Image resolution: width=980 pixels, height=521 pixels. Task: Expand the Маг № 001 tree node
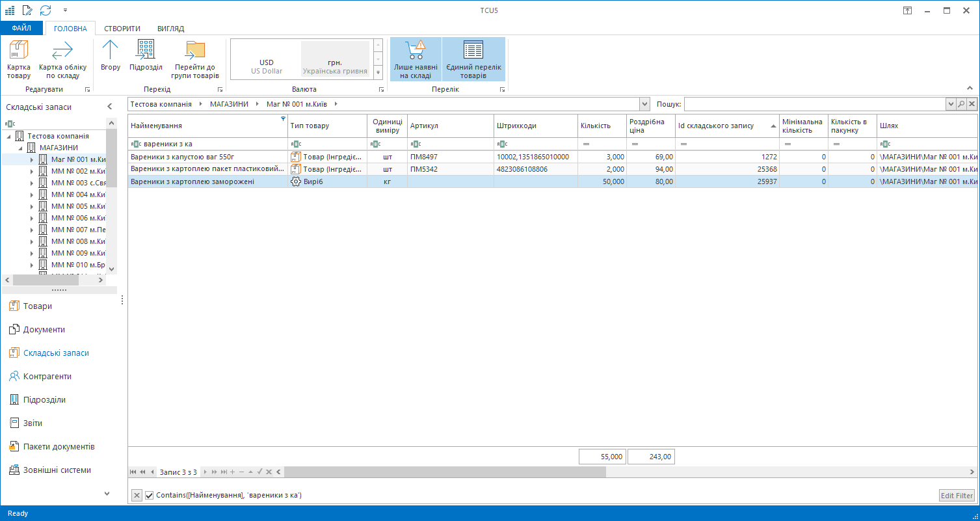click(32, 159)
